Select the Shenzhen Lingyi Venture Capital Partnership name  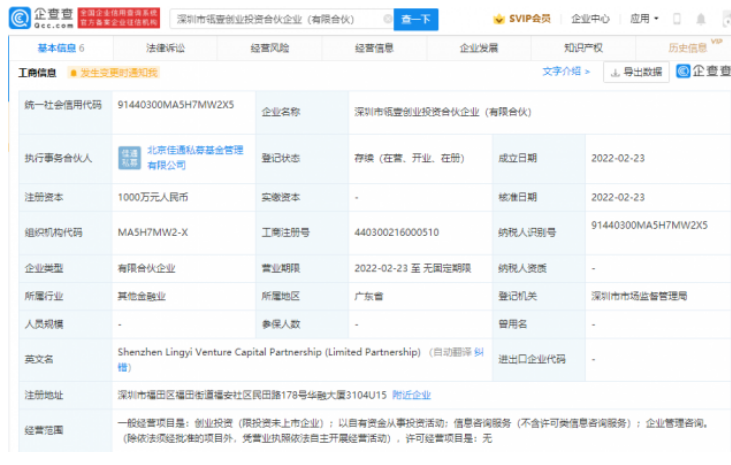pos(269,352)
